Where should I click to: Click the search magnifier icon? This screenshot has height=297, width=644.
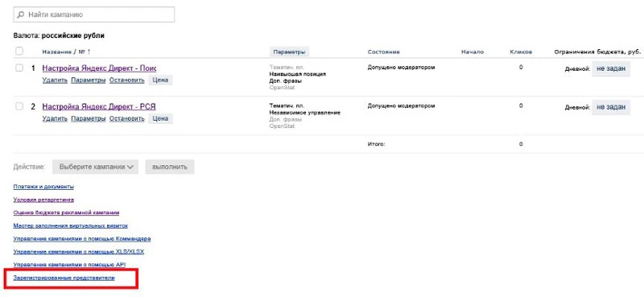(21, 14)
